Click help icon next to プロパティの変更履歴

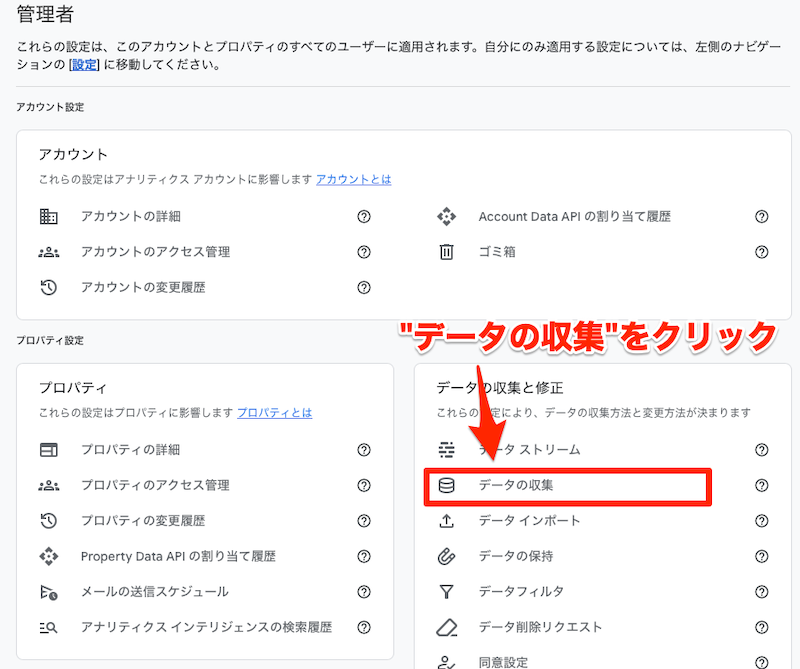[x=364, y=521]
